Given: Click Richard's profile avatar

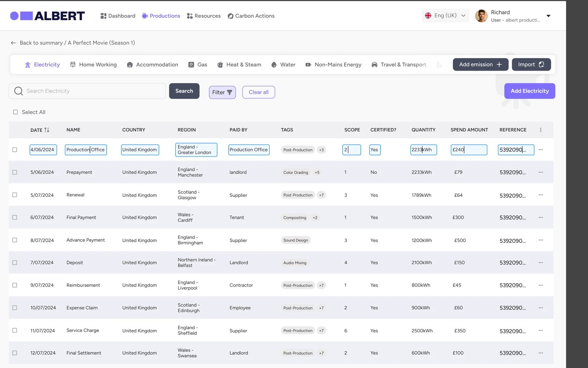Looking at the screenshot, I should pyautogui.click(x=481, y=16).
